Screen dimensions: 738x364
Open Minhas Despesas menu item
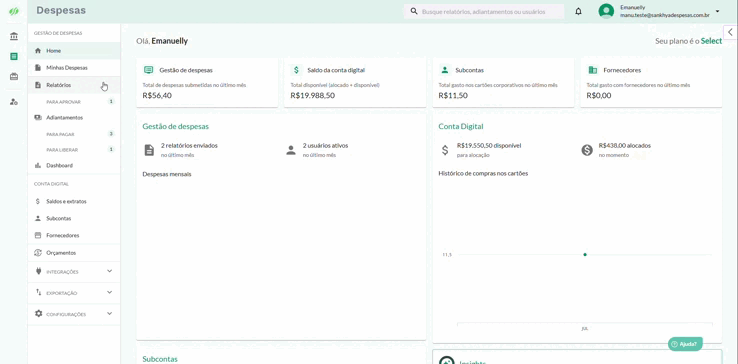click(74, 68)
